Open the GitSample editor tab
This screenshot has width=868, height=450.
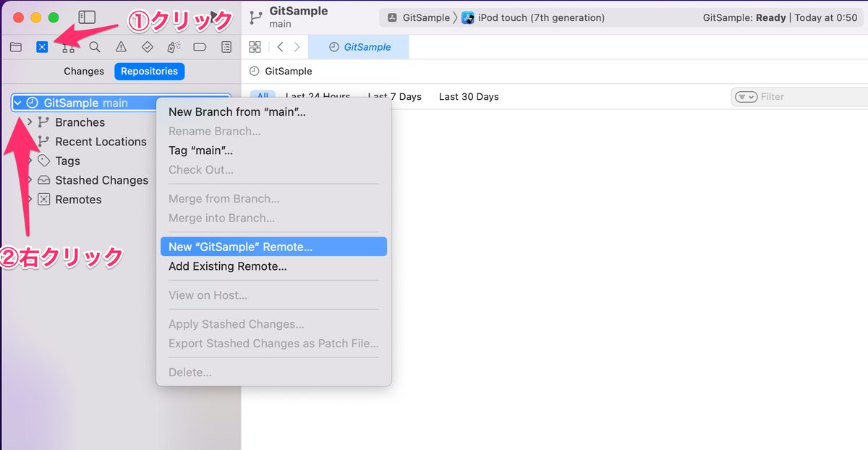click(359, 47)
